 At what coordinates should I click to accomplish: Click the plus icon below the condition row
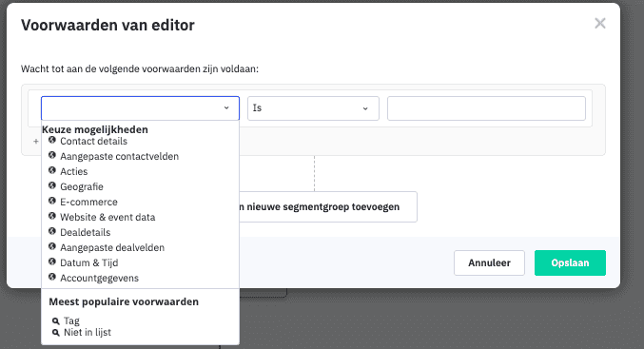36,142
